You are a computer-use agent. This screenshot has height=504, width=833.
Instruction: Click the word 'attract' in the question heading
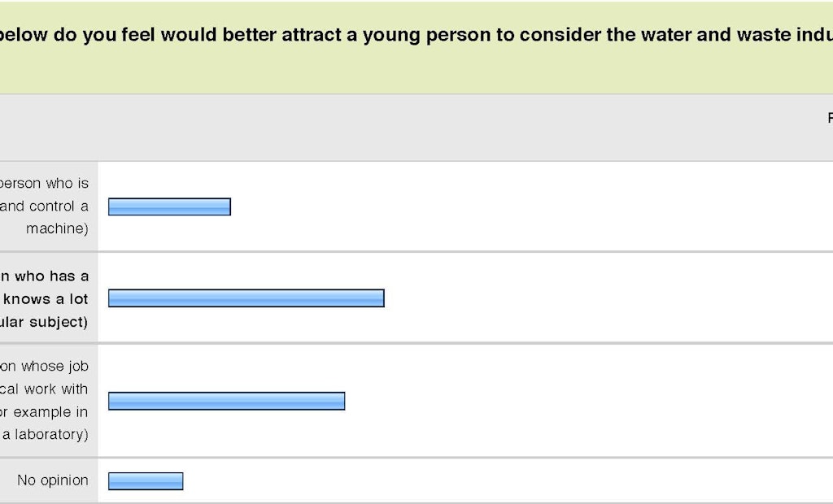pos(312,34)
